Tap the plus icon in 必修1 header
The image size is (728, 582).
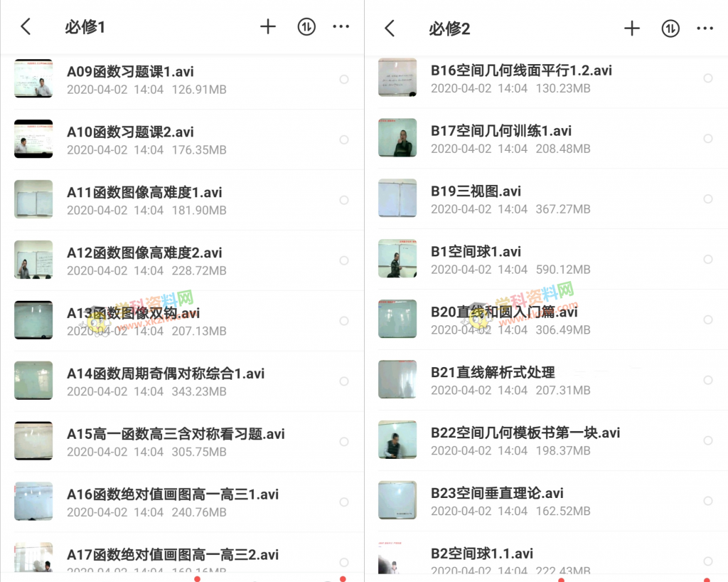coord(268,26)
